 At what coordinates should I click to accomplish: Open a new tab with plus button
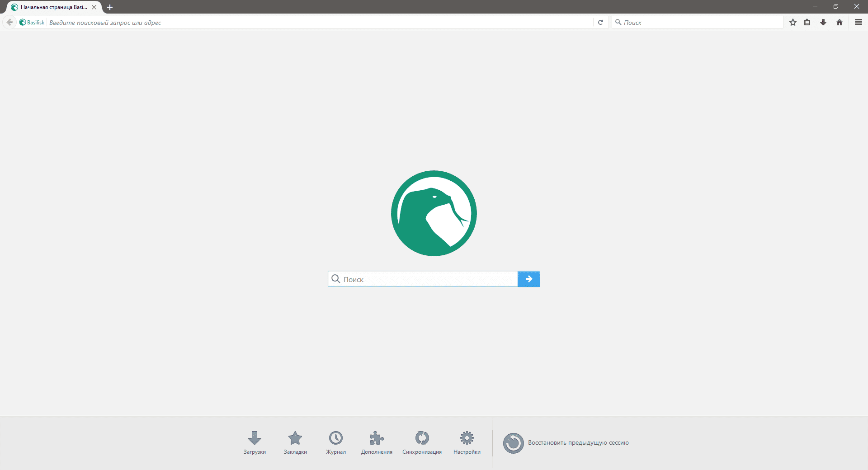click(x=110, y=7)
